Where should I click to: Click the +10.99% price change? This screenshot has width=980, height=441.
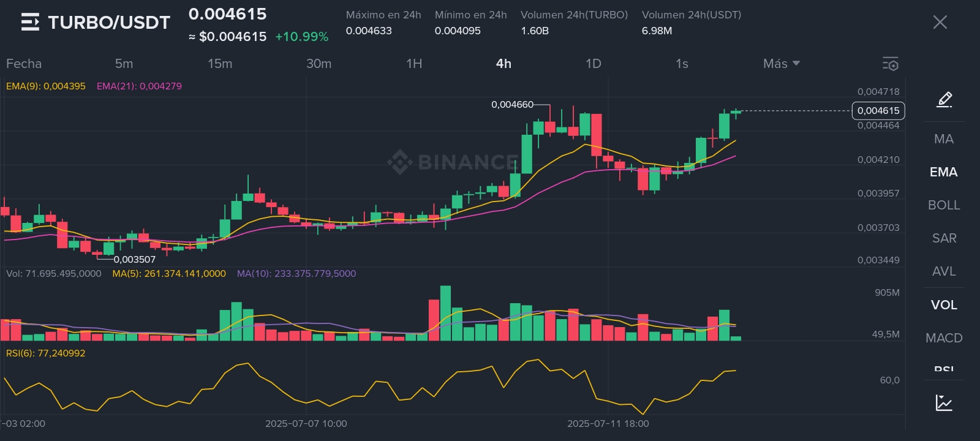[x=302, y=37]
